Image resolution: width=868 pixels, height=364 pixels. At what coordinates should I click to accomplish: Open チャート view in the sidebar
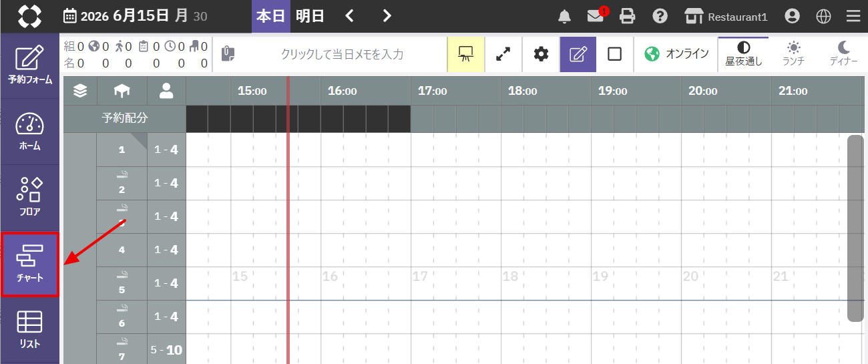pyautogui.click(x=29, y=264)
